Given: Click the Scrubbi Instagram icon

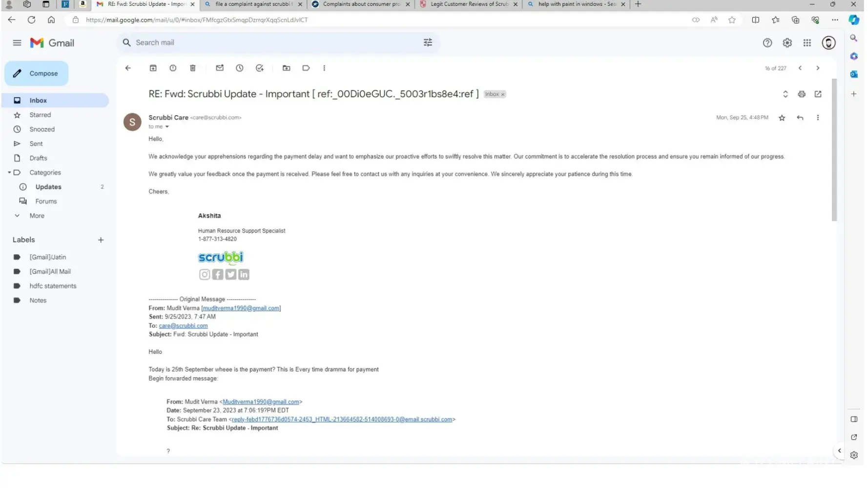Looking at the screenshot, I should click(x=205, y=275).
